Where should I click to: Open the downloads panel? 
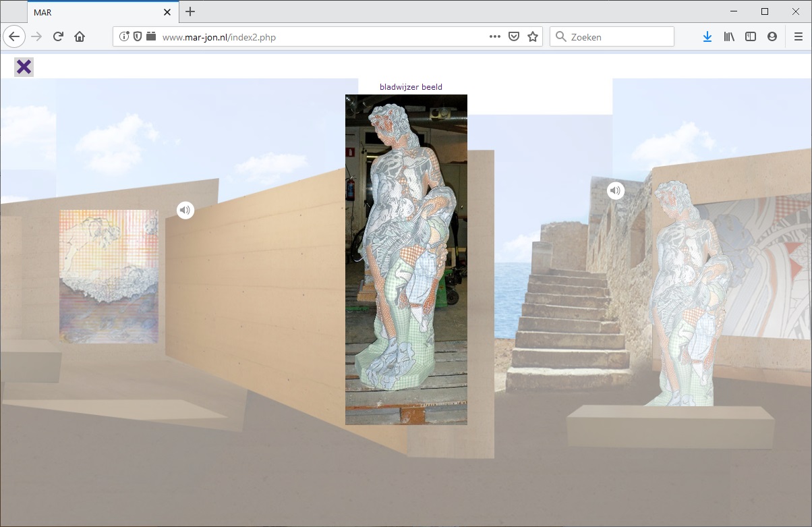[x=707, y=37]
